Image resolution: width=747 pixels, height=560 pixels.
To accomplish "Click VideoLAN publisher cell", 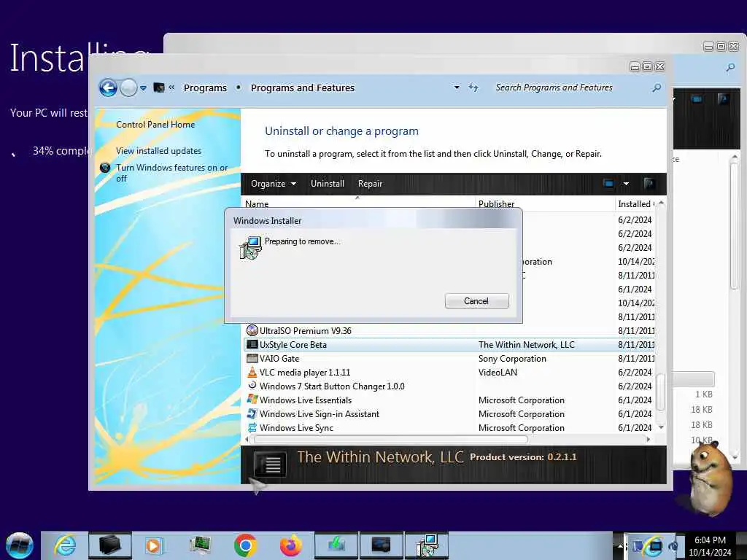I will [x=498, y=372].
